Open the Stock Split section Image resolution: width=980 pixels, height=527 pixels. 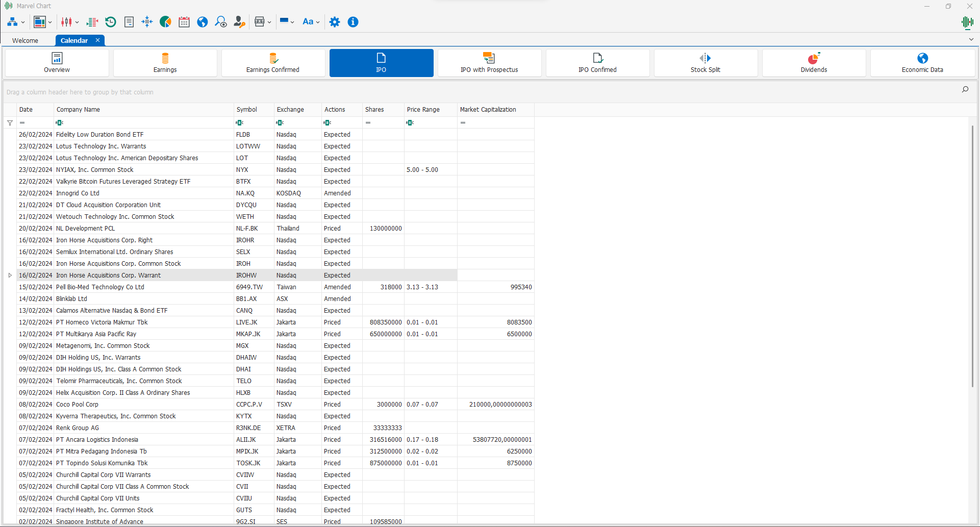pos(706,63)
